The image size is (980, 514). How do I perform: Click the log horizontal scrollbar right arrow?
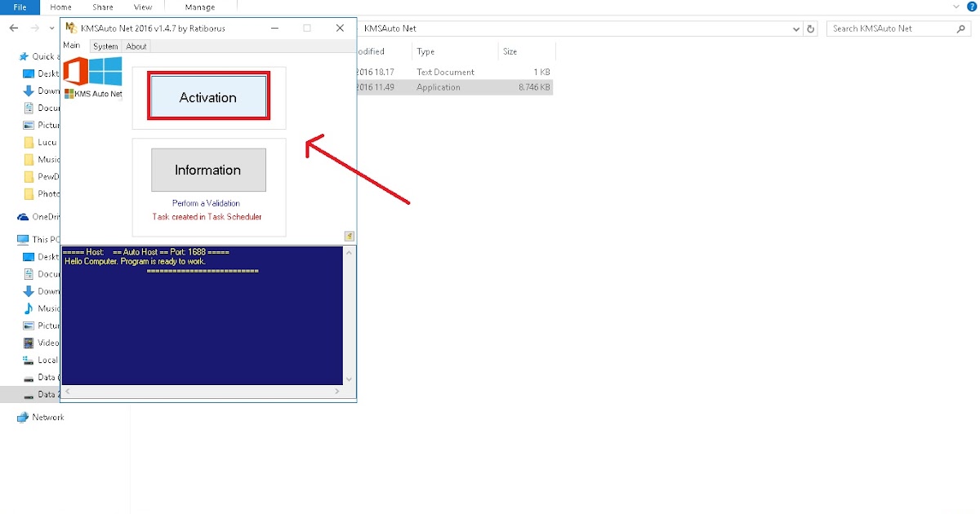pos(337,392)
